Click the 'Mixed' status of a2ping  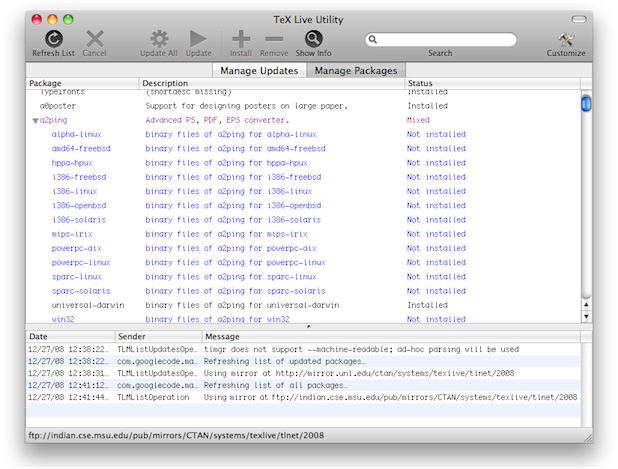tap(418, 120)
